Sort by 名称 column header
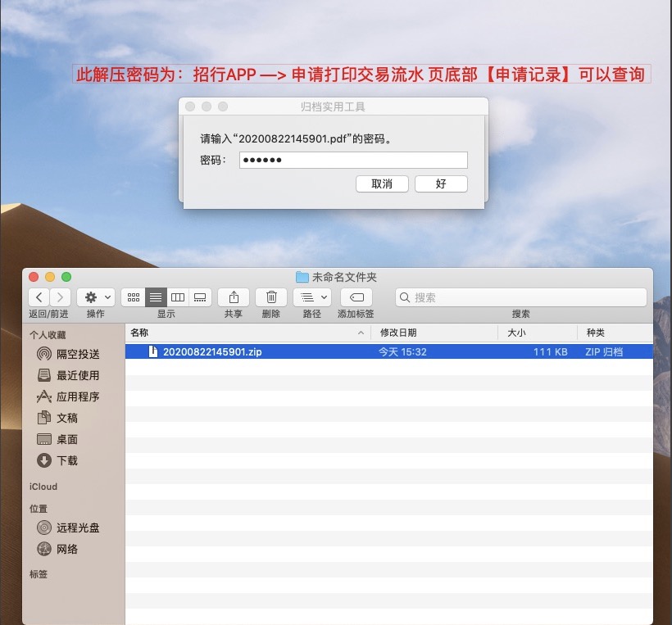Viewport: 672px width, 625px height. click(247, 333)
